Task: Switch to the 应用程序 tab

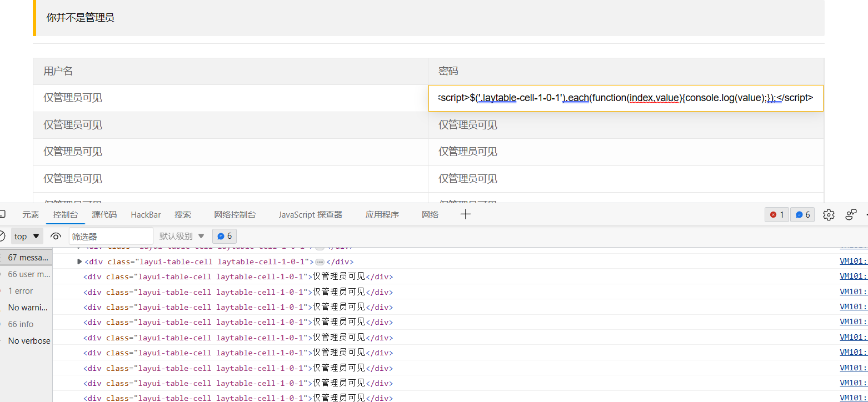Action: (x=382, y=215)
